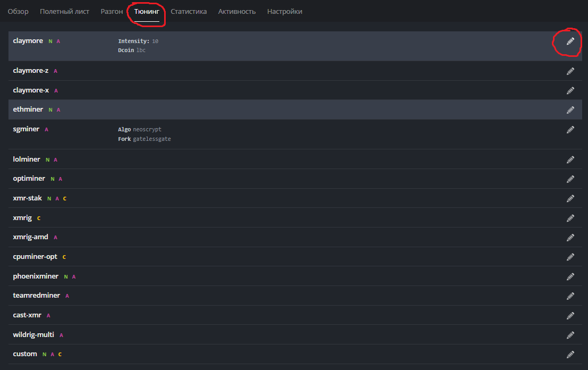Open teamredminer pencil edit icon

570,296
